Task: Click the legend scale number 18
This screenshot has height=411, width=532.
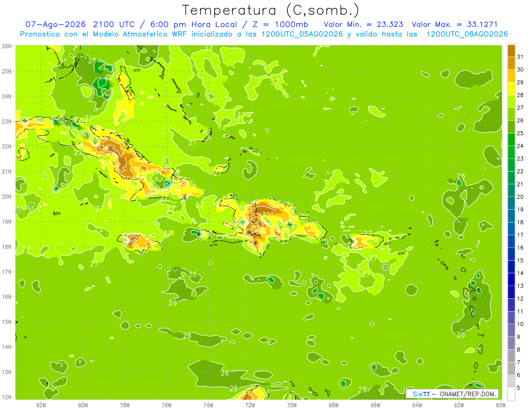Action: [520, 222]
